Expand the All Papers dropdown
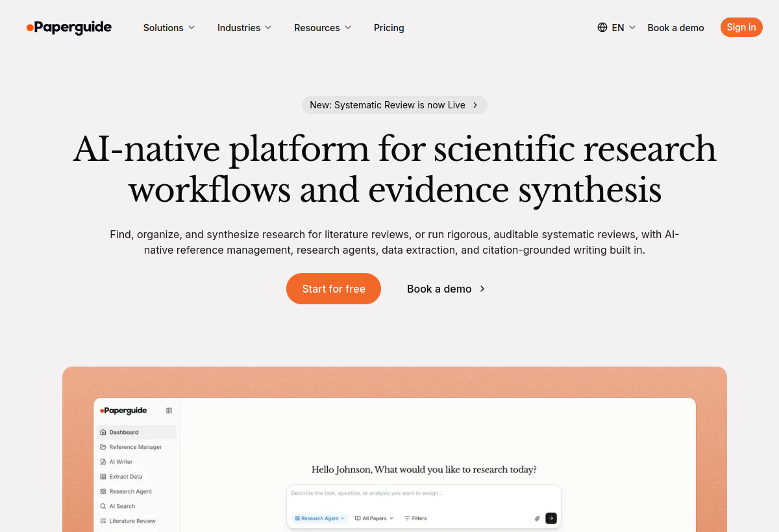 pyautogui.click(x=375, y=518)
